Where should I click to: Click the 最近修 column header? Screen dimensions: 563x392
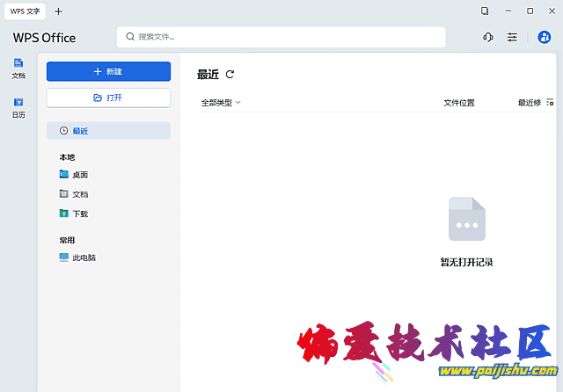click(x=530, y=103)
